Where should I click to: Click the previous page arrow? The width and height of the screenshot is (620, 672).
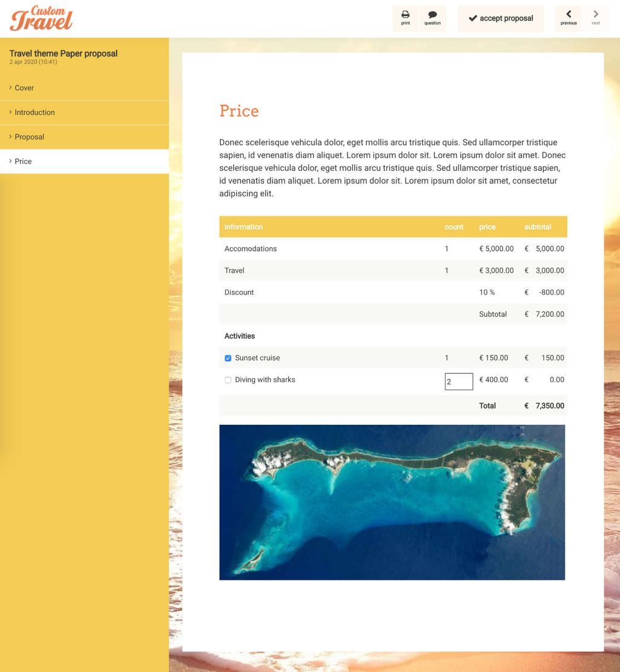(x=568, y=14)
